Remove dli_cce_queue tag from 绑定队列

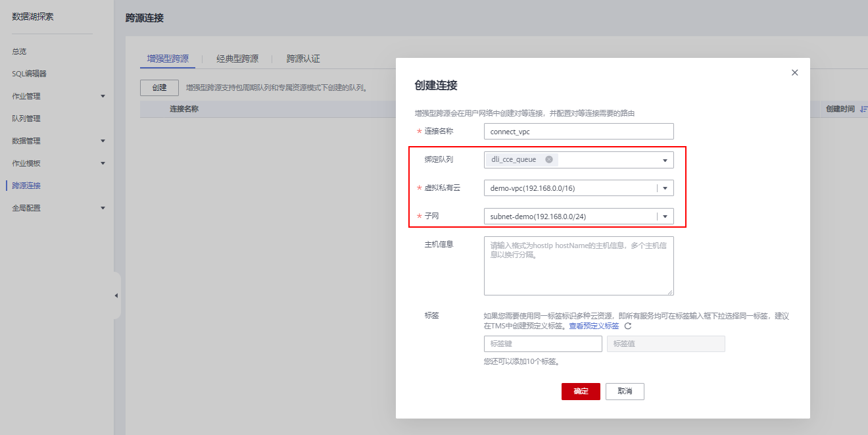click(x=549, y=159)
